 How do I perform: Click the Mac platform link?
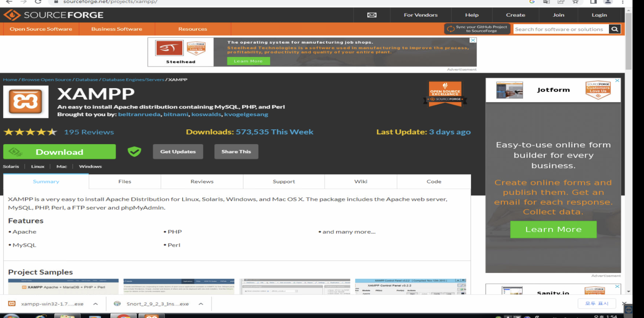click(62, 166)
